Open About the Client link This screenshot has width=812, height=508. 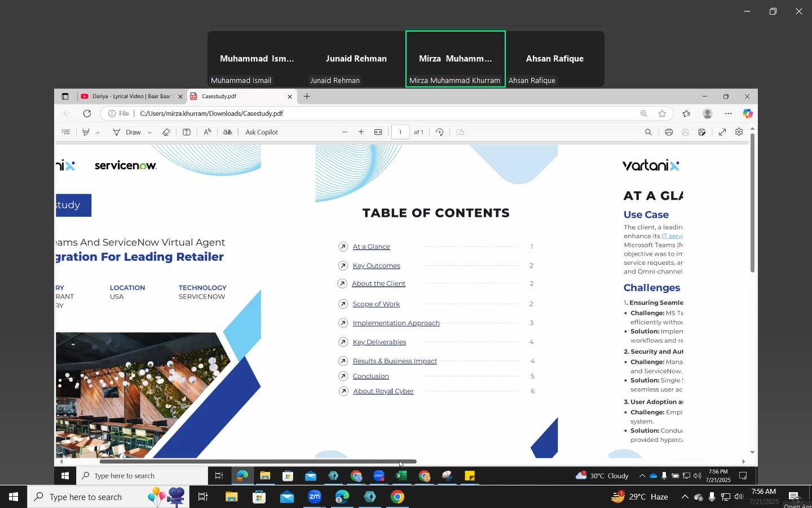[x=378, y=284]
